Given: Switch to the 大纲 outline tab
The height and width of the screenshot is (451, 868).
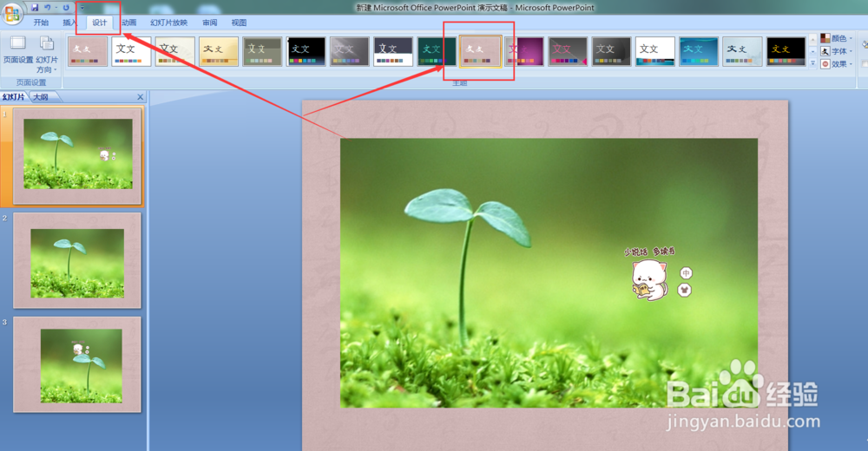Looking at the screenshot, I should click(41, 97).
